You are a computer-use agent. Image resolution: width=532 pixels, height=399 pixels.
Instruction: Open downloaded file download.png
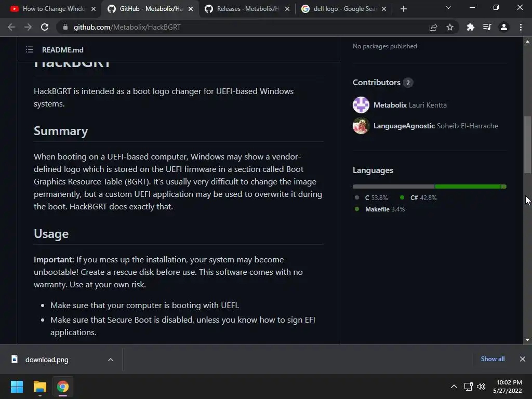[x=46, y=360]
